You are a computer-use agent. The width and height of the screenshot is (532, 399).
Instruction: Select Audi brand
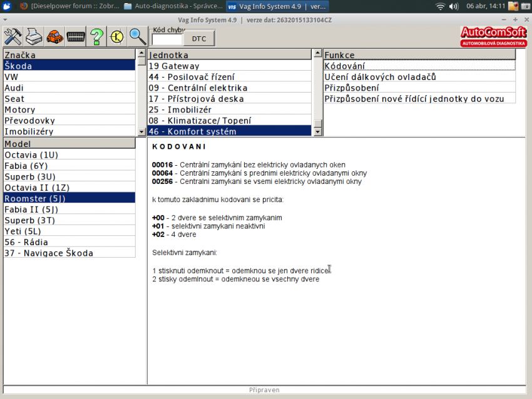tap(69, 88)
